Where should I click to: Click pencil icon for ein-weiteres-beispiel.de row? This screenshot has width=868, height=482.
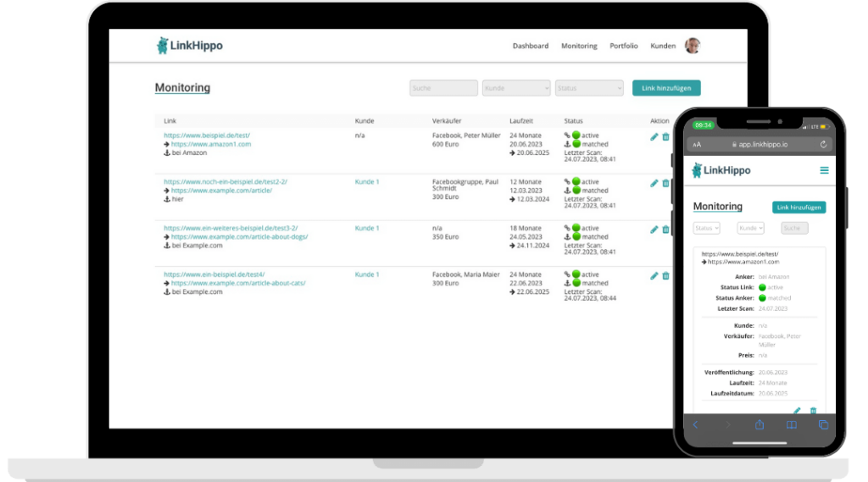click(654, 229)
